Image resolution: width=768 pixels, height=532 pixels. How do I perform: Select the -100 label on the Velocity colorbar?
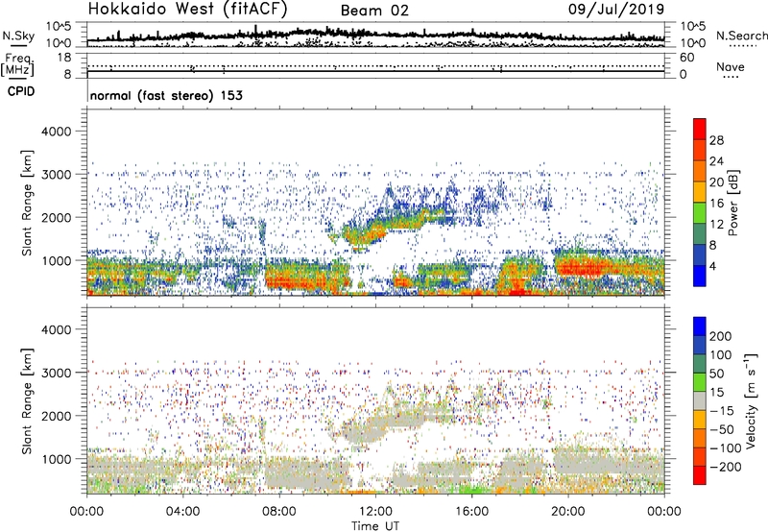click(726, 448)
